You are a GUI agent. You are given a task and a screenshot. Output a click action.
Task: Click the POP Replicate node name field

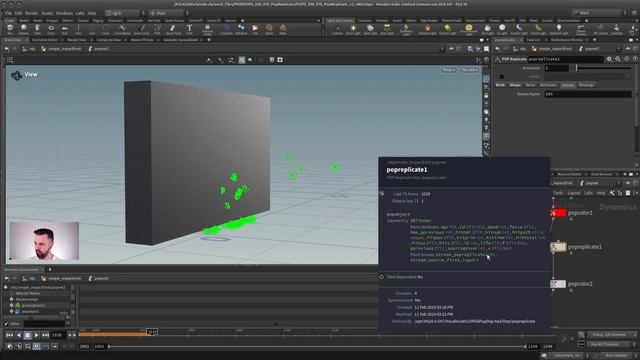tap(565, 59)
